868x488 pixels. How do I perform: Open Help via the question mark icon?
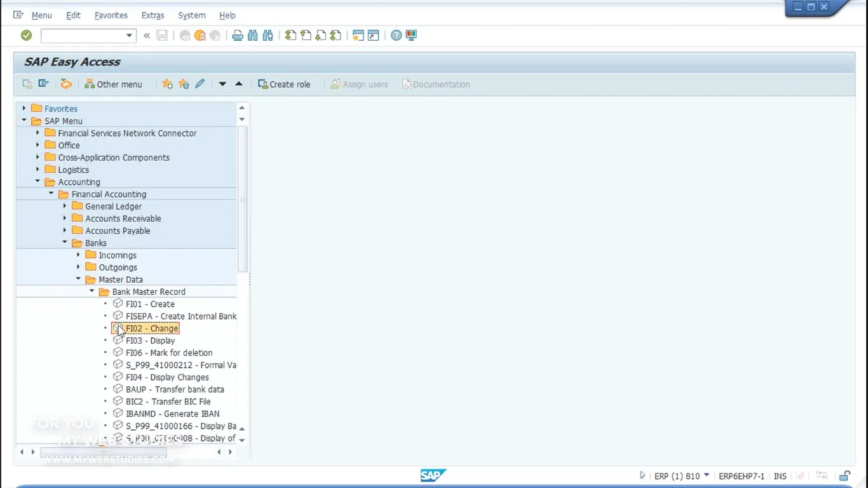click(x=397, y=36)
